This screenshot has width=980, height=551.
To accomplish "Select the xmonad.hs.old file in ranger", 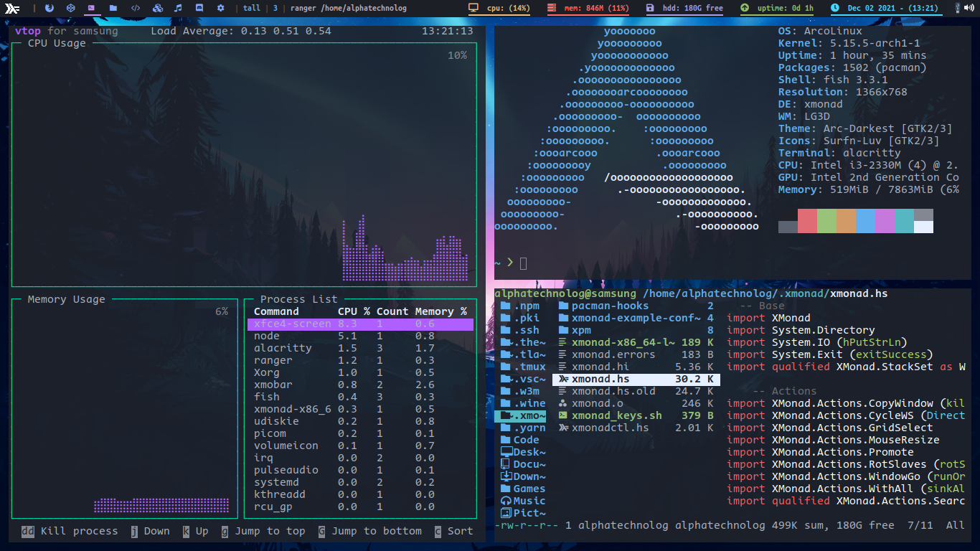I will (636, 391).
